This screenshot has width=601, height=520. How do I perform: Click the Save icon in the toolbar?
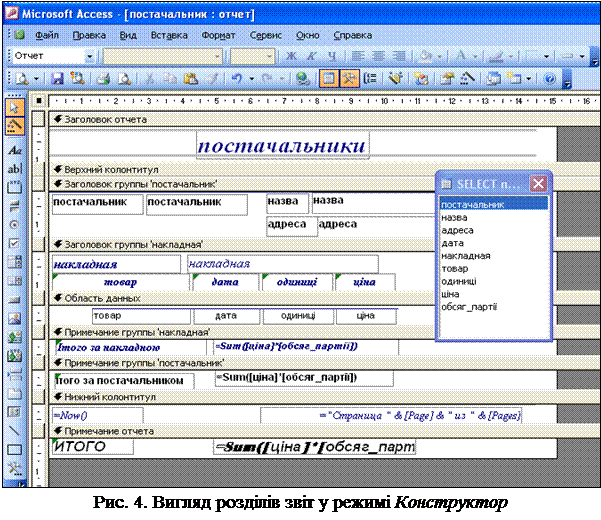tap(57, 79)
